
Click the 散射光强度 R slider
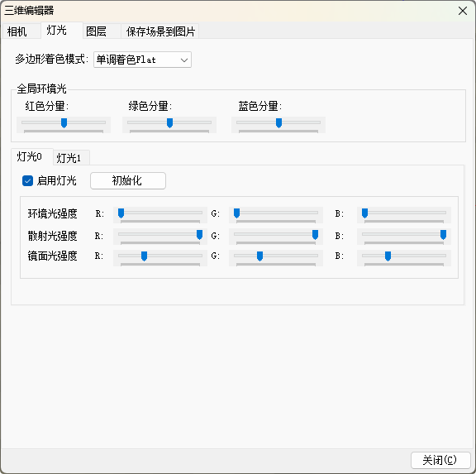(160, 237)
